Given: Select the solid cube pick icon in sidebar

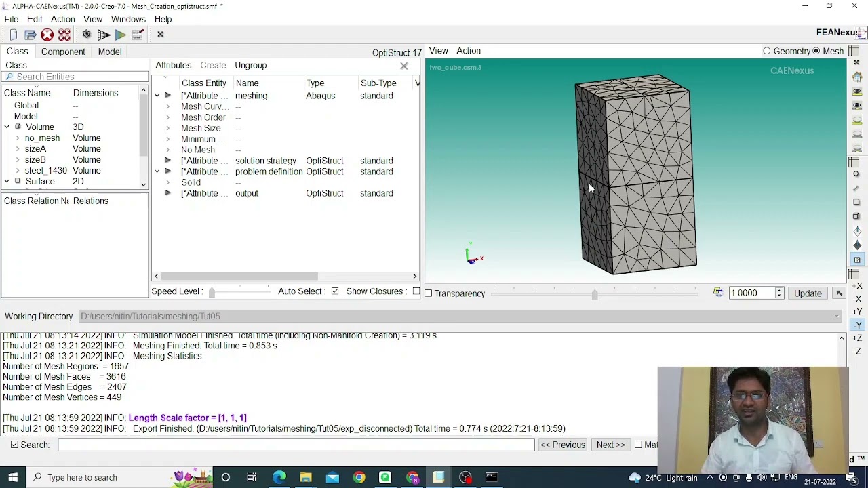Looking at the screenshot, I should click(x=857, y=216).
